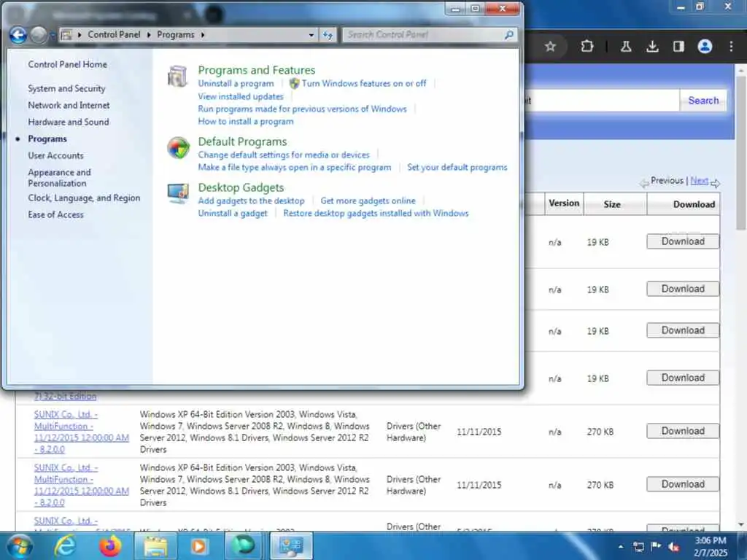This screenshot has height=560, width=747.
Task: Open the Desktop Gadgets icon
Action: [x=178, y=194]
